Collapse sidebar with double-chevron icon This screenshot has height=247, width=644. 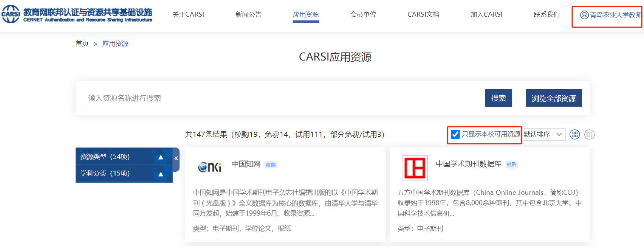[176, 158]
